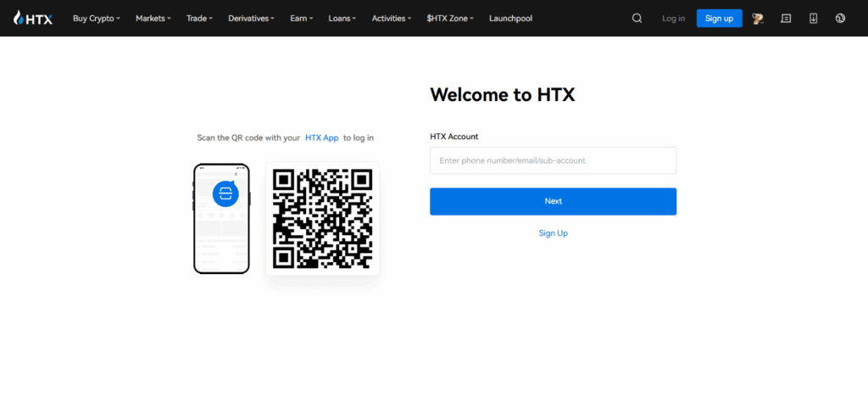Click the blue Sign up header button
This screenshot has height=414, width=868.
pos(719,18)
